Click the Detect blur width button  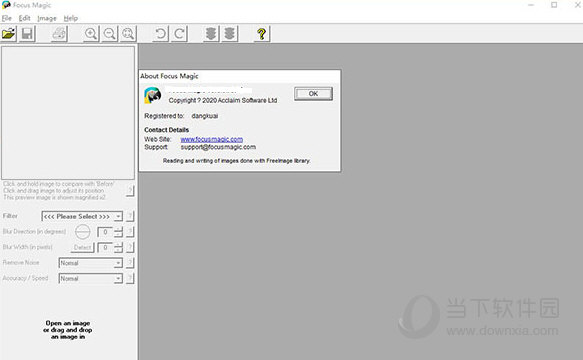point(83,247)
